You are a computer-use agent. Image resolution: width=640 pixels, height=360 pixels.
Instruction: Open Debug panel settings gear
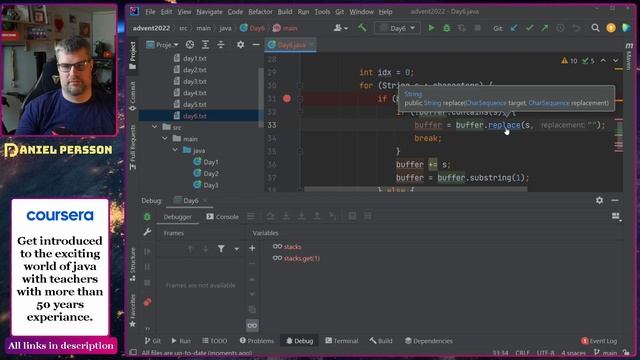tap(599, 200)
